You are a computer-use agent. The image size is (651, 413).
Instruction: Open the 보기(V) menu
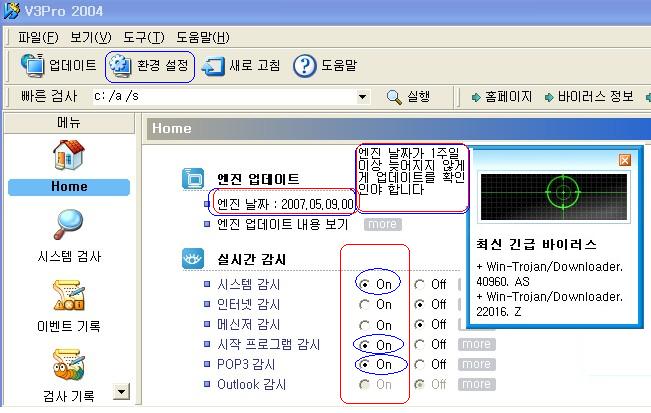(91, 38)
